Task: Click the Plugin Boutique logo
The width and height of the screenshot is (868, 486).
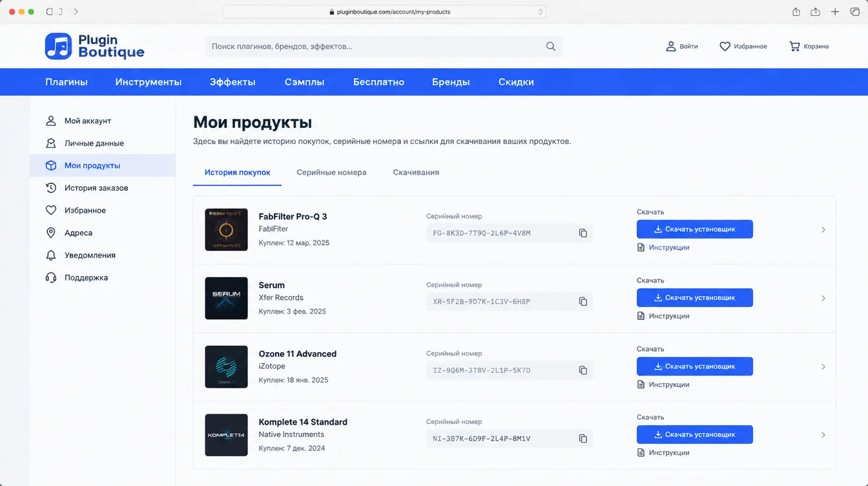Action: pos(95,47)
